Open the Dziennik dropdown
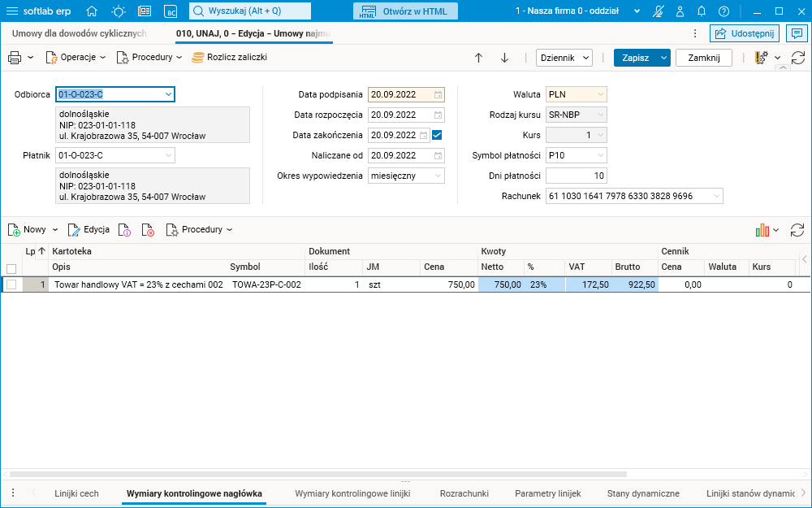The image size is (812, 508). (x=564, y=58)
